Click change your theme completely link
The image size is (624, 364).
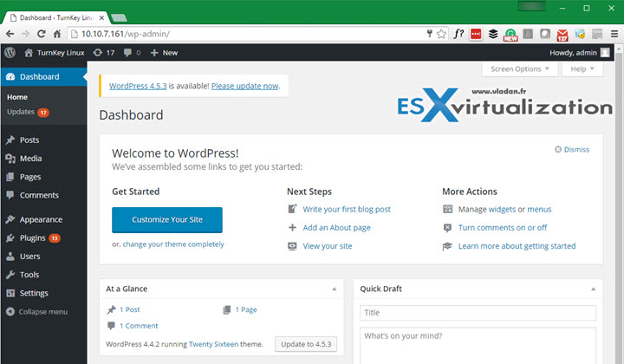coord(173,244)
